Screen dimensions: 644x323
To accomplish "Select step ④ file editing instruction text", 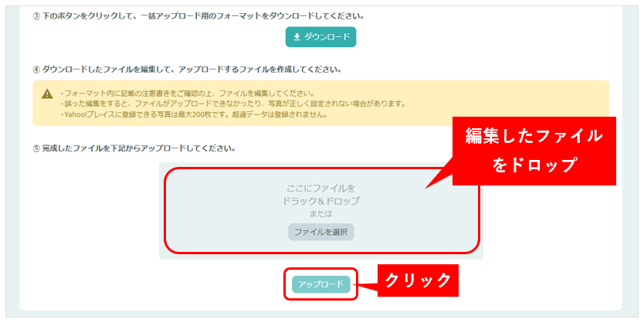I will click(x=187, y=70).
